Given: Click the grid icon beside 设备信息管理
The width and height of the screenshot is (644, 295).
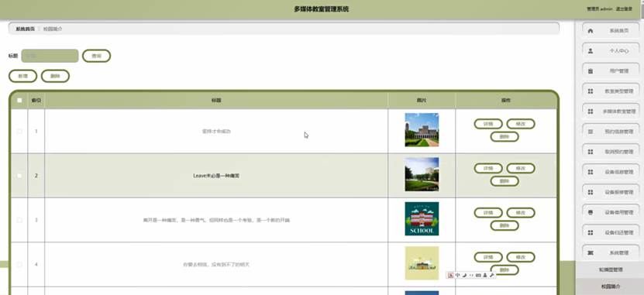Looking at the screenshot, I should (591, 172).
